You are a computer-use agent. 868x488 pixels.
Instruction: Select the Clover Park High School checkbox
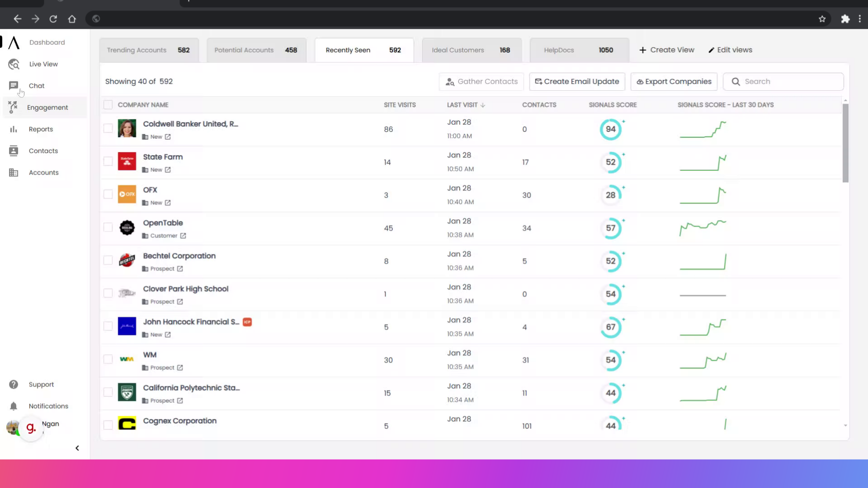tap(108, 293)
